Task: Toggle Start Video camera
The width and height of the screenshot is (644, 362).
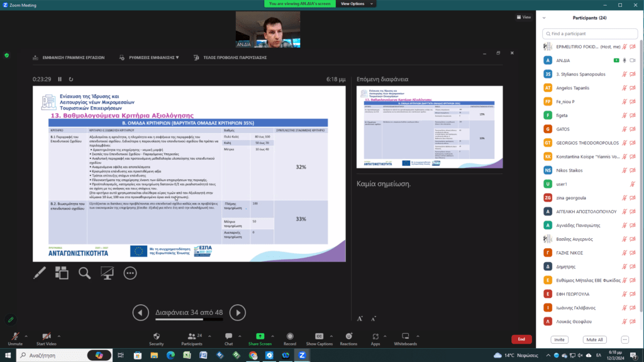Action: pyautogui.click(x=46, y=338)
